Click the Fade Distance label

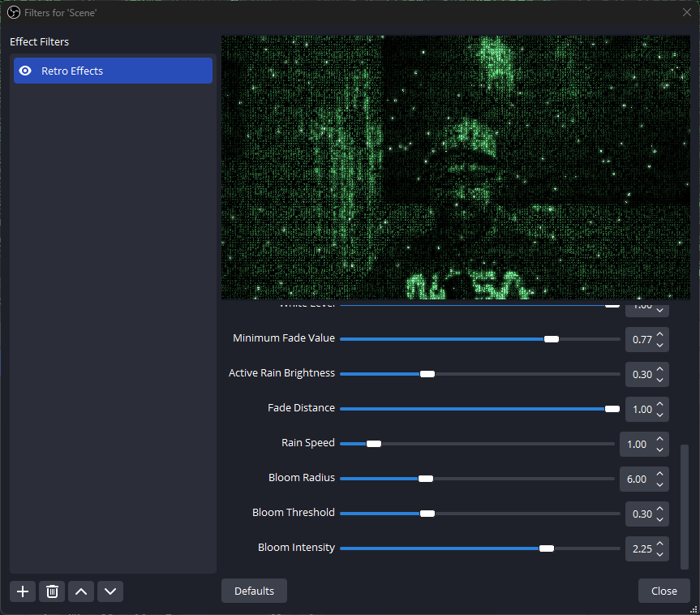(302, 408)
